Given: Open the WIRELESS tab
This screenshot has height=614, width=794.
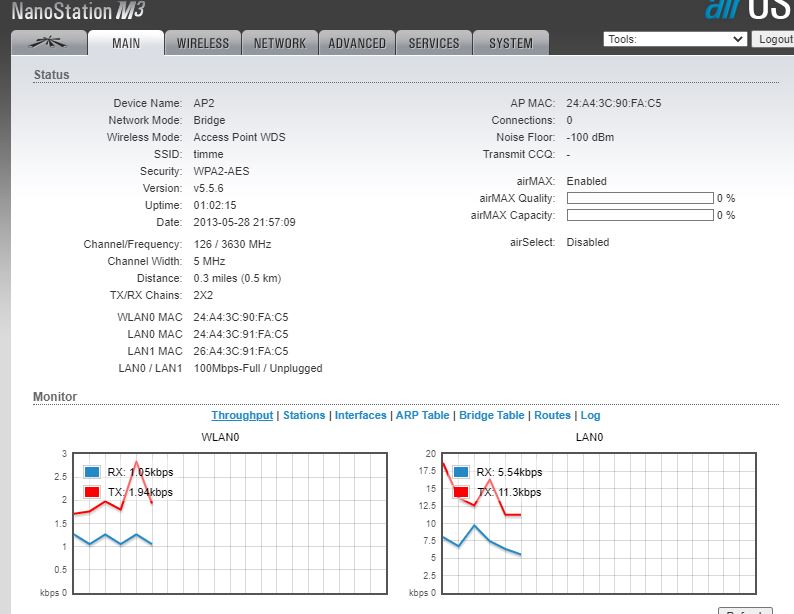Looking at the screenshot, I should [203, 43].
